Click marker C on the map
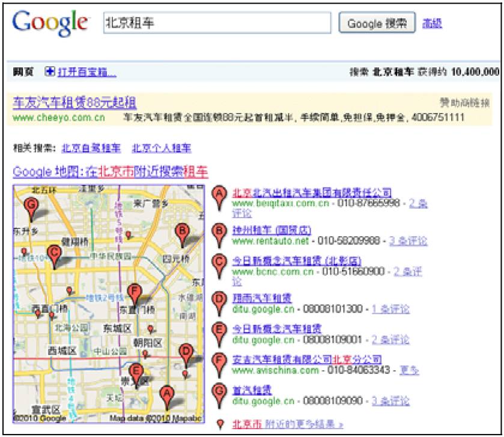This screenshot has height=437, width=504. coord(54,257)
